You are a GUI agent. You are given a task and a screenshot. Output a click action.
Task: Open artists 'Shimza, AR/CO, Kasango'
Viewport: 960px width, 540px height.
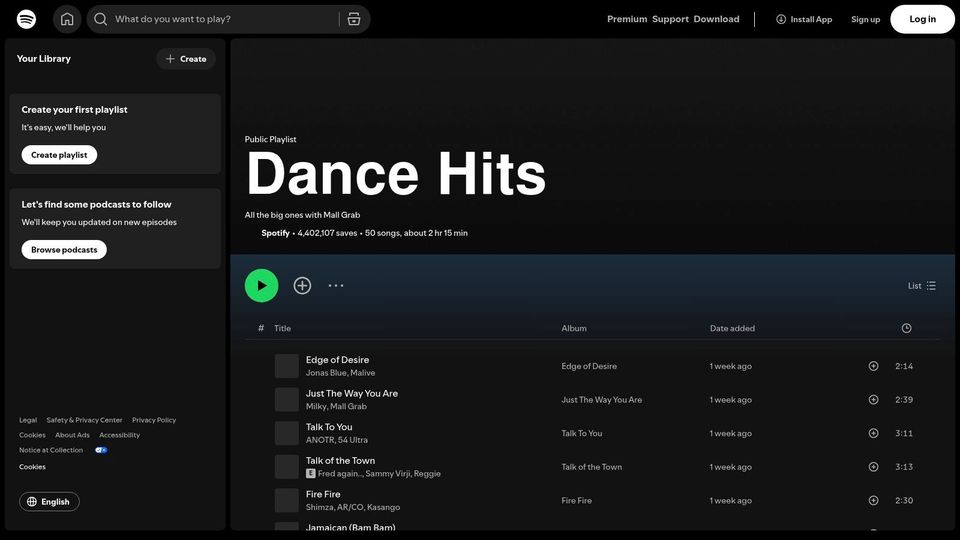pos(353,508)
